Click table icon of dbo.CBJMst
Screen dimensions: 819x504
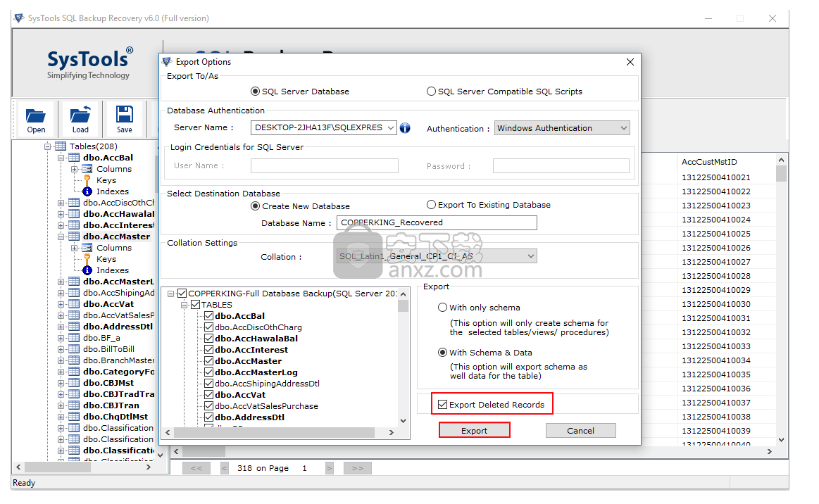point(74,383)
